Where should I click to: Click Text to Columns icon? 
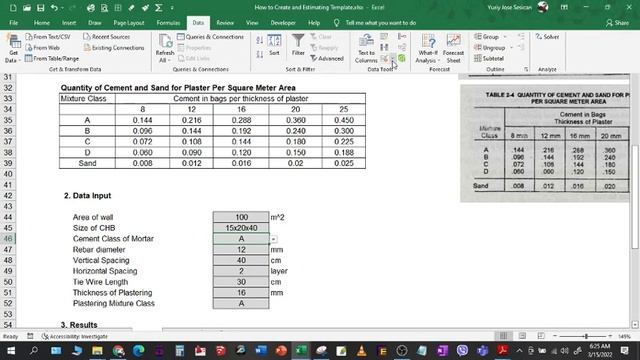(x=366, y=49)
